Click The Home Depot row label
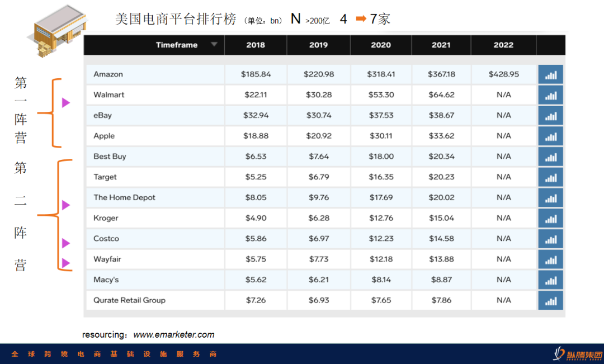 coord(124,197)
